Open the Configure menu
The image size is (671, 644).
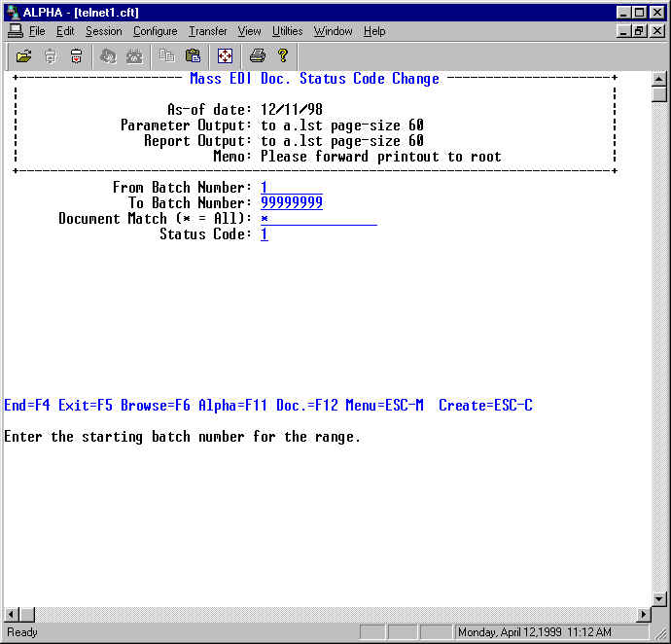pyautogui.click(x=155, y=31)
